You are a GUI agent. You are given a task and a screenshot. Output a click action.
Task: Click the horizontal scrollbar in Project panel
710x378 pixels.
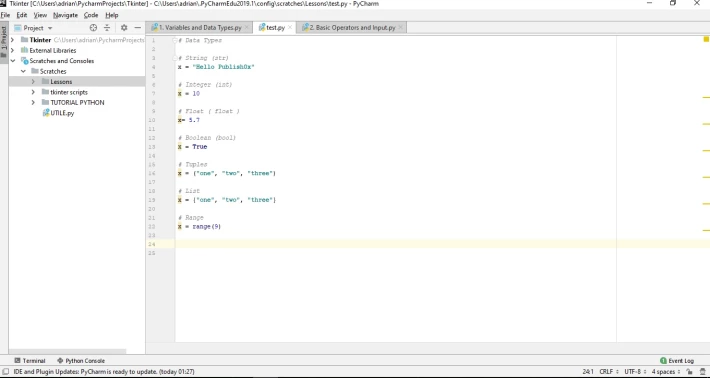[x=67, y=351]
